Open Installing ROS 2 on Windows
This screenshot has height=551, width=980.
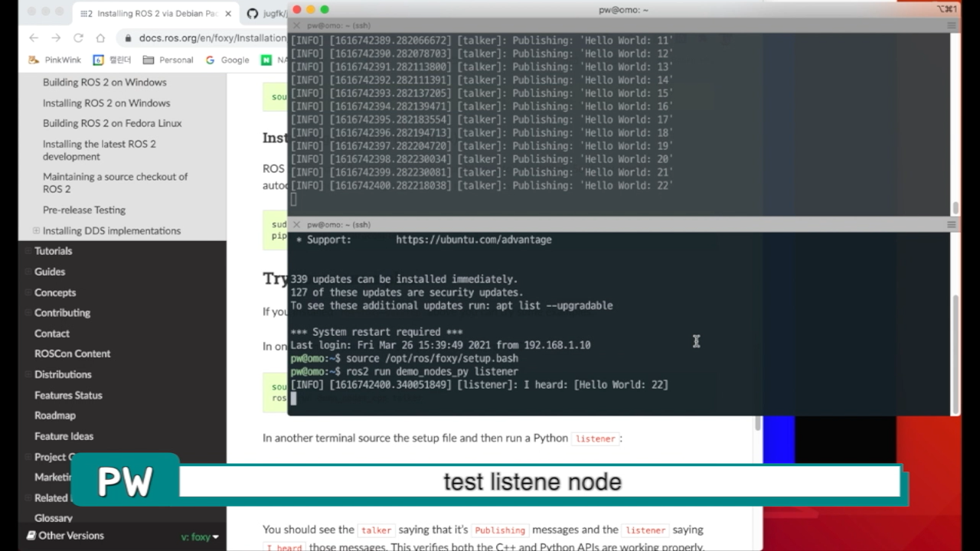(106, 103)
